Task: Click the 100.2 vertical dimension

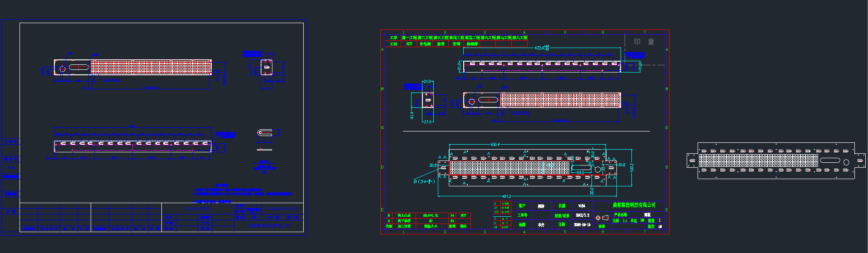Action: click(x=632, y=167)
